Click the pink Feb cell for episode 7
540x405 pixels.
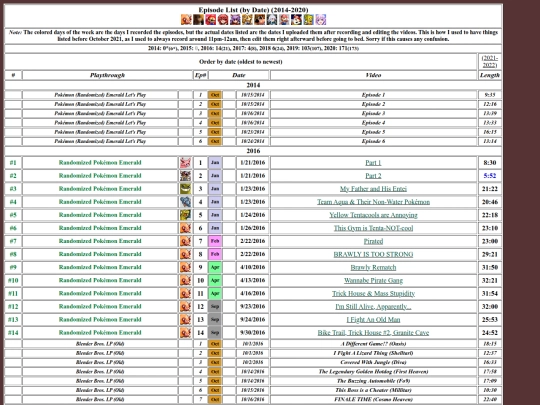tap(215, 241)
